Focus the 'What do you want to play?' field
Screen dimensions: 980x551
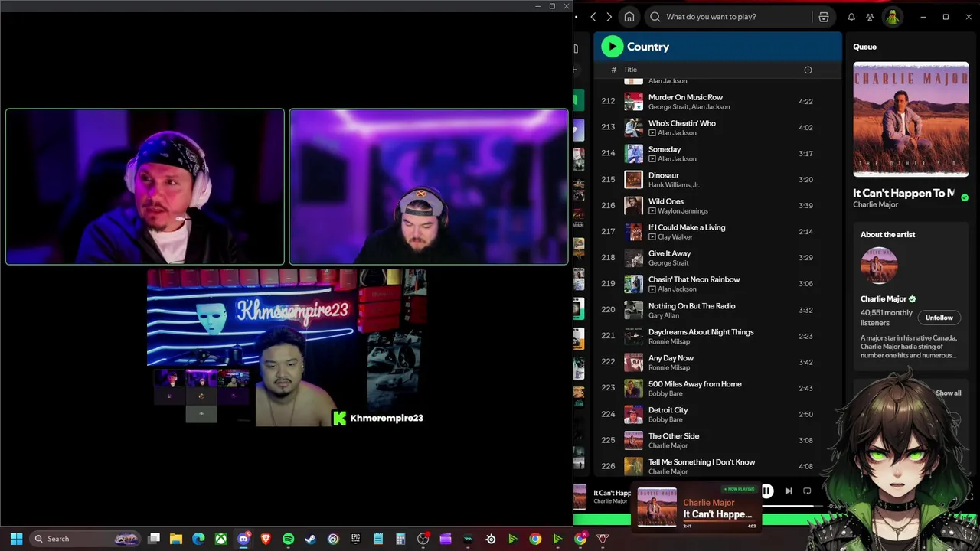[x=739, y=17]
